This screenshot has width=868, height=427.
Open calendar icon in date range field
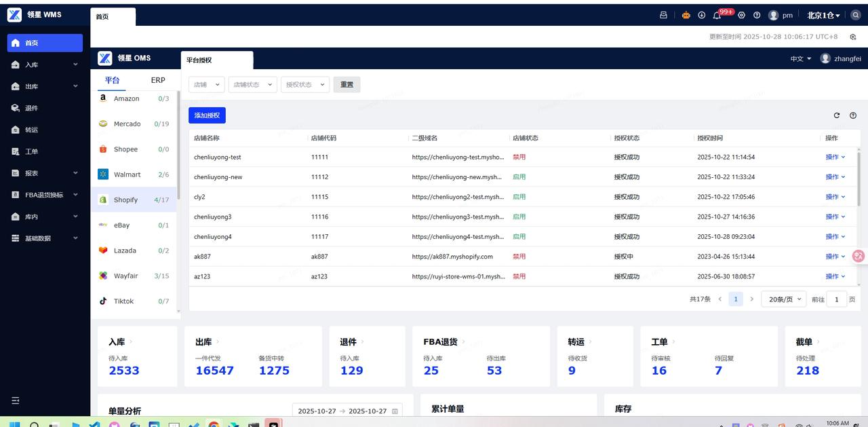395,411
